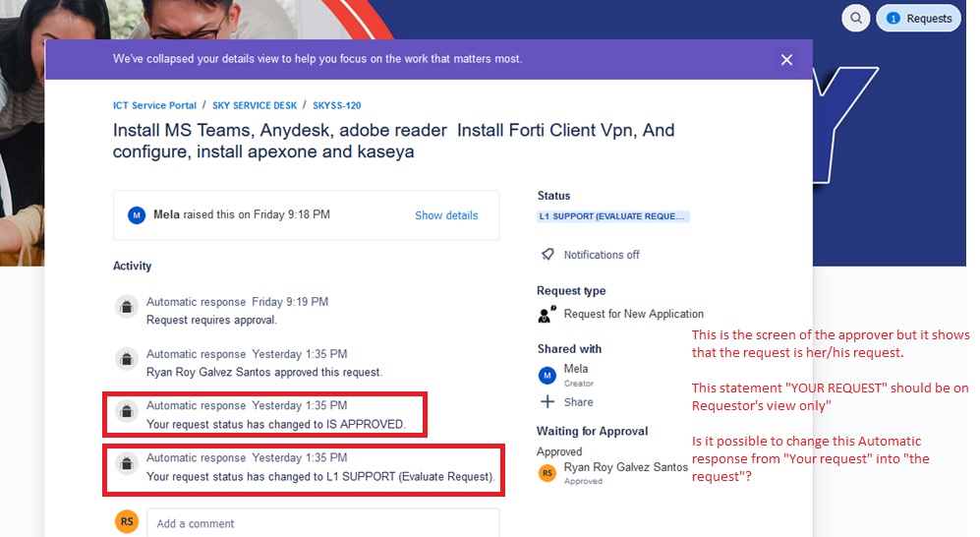Click the bot icon for IS APPROVED response
The height and width of the screenshot is (537, 980).
click(127, 411)
